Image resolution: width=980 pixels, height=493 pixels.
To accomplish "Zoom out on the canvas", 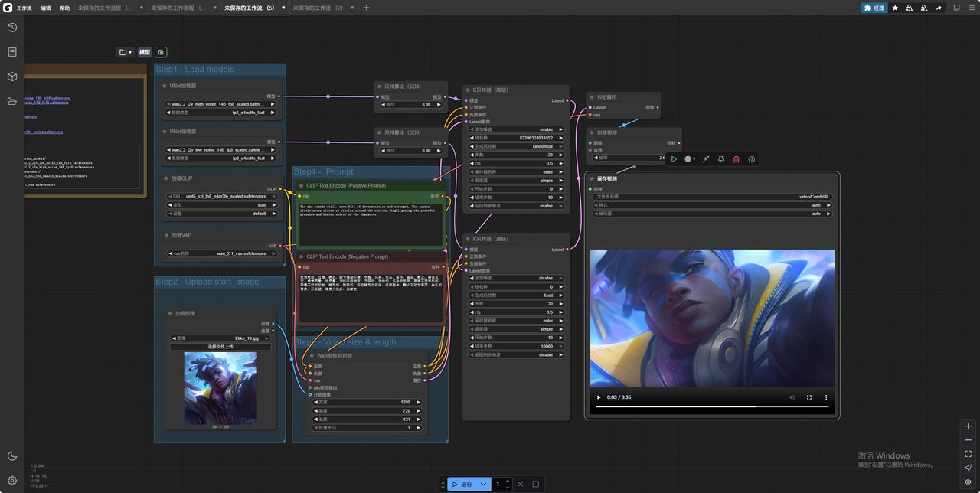I will [969, 440].
